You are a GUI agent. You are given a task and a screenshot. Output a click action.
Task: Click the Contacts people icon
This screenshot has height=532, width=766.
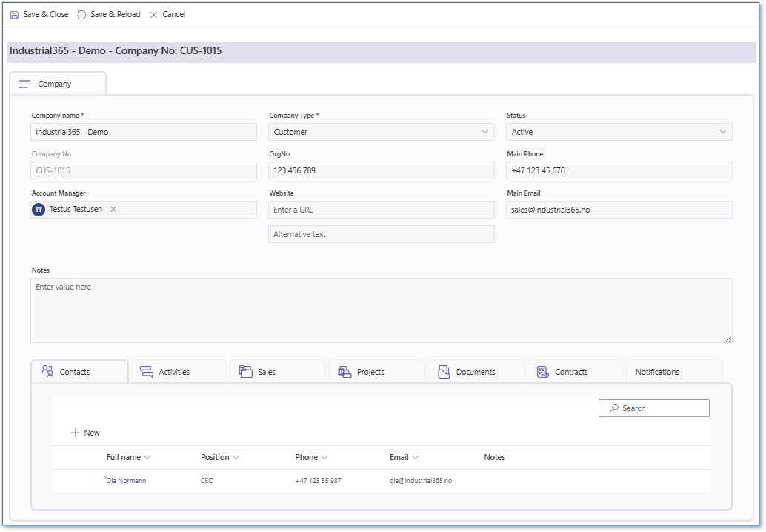(47, 372)
